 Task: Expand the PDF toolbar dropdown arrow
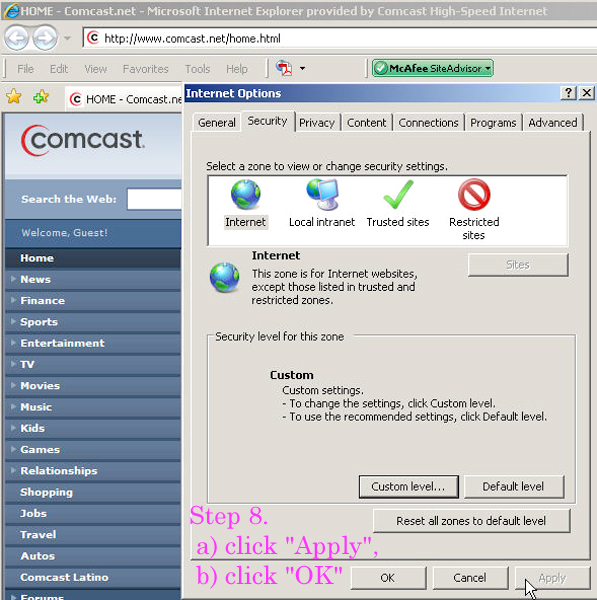point(302,68)
